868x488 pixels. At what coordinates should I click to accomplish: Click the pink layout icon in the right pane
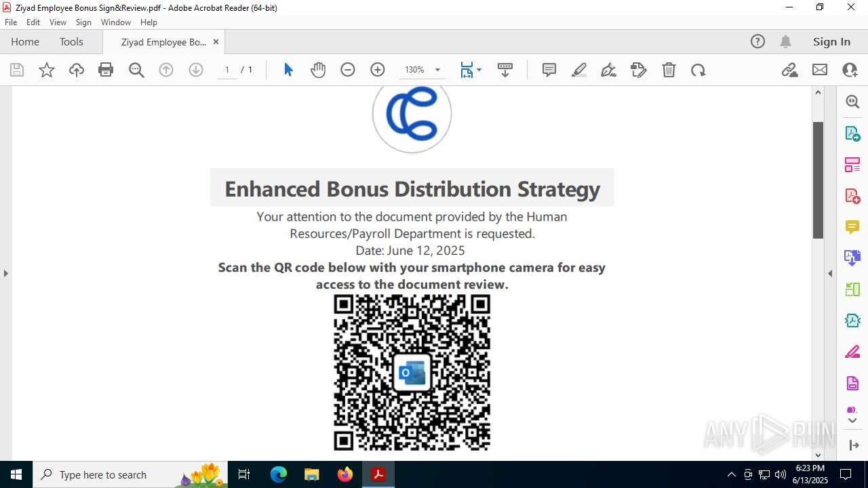coord(852,164)
